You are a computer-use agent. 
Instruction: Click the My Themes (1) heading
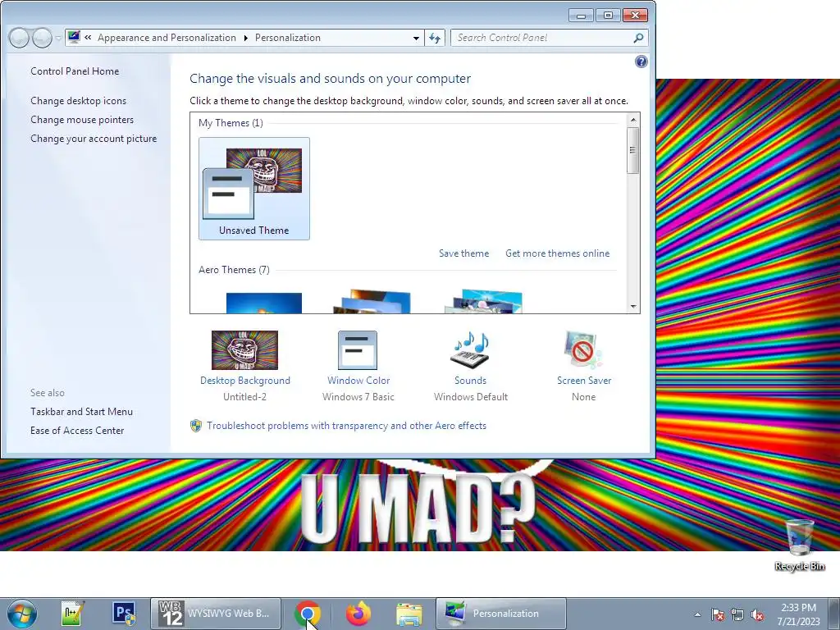click(231, 123)
